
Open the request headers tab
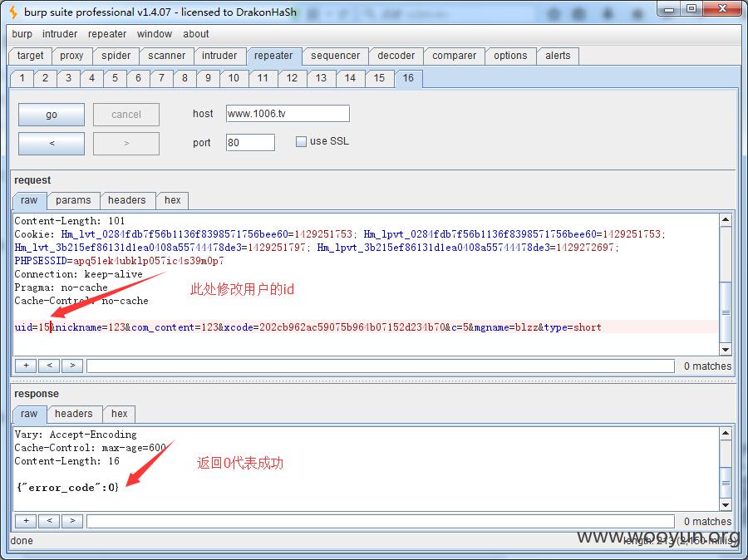tap(127, 200)
